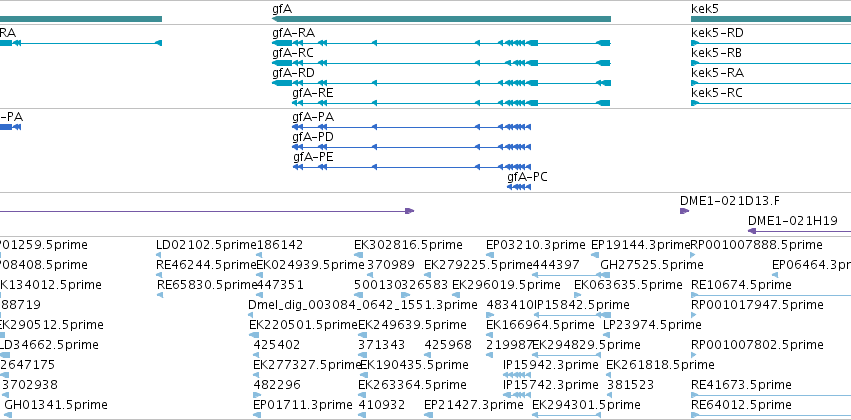Click the gfA-PD protein label

click(x=313, y=137)
